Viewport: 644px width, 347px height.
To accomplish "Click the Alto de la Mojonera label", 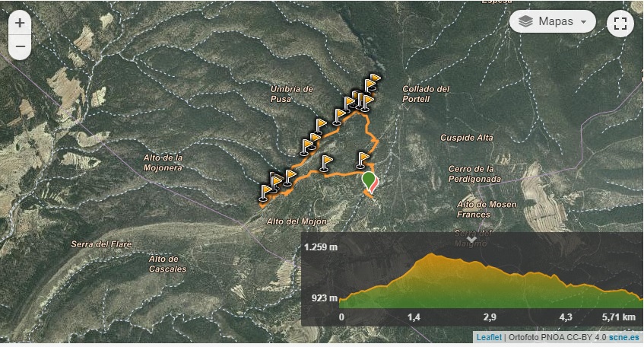I will pyautogui.click(x=163, y=162).
